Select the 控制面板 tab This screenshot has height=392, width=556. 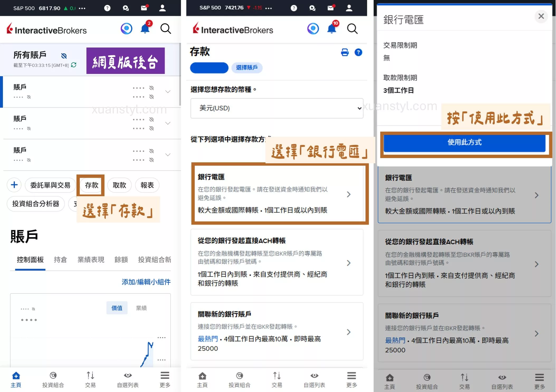[x=30, y=260]
